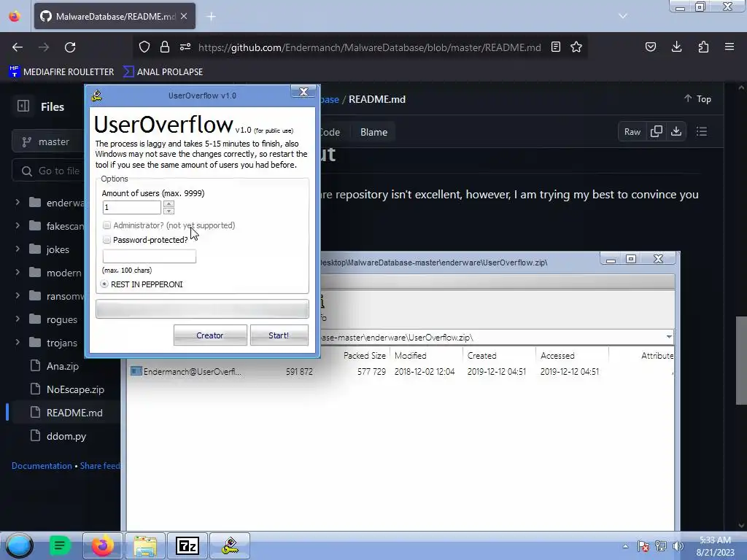Expand the fakescan folder
This screenshot has width=747, height=560.
[x=18, y=226]
